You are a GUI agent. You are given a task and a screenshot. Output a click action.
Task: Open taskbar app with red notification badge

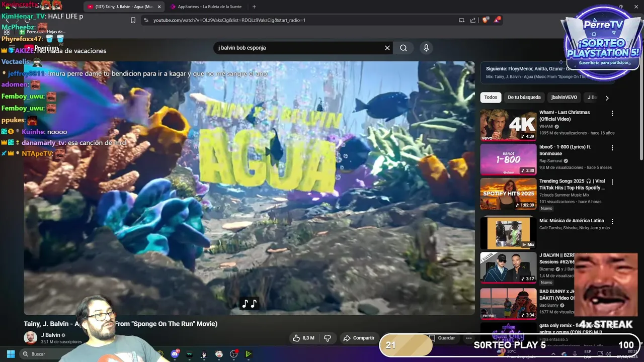pos(234,354)
